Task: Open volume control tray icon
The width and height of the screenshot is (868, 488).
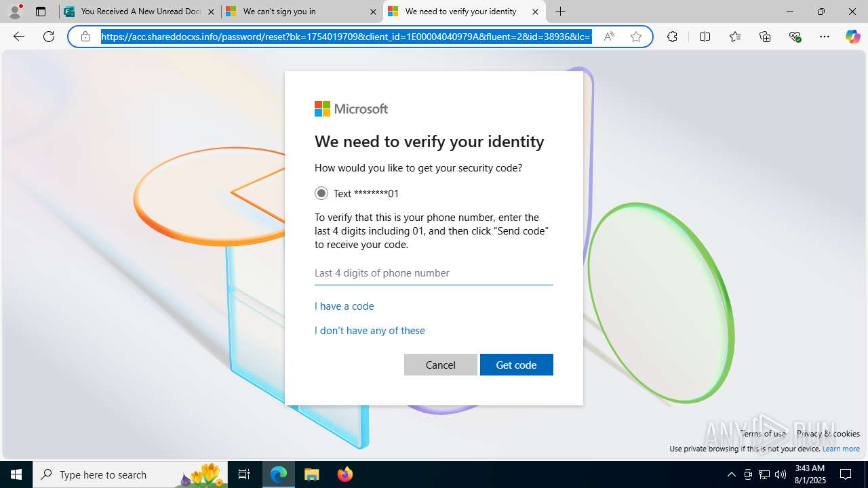Action: (781, 474)
